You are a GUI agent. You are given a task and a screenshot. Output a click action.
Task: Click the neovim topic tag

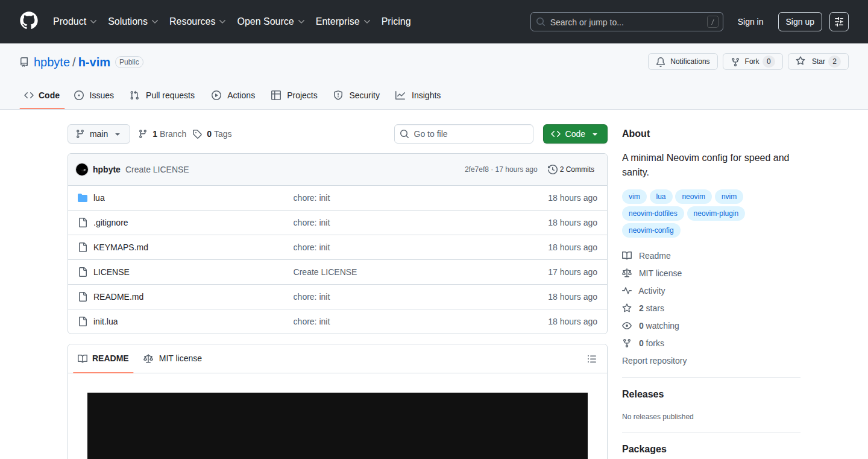pos(694,197)
